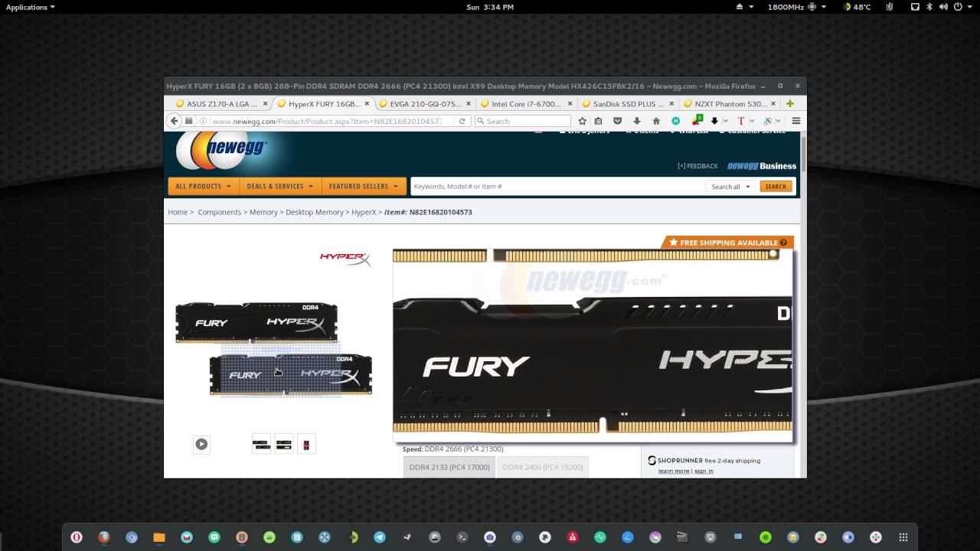Expand ALL PRODUCTS dropdown
The image size is (980, 551).
[203, 186]
